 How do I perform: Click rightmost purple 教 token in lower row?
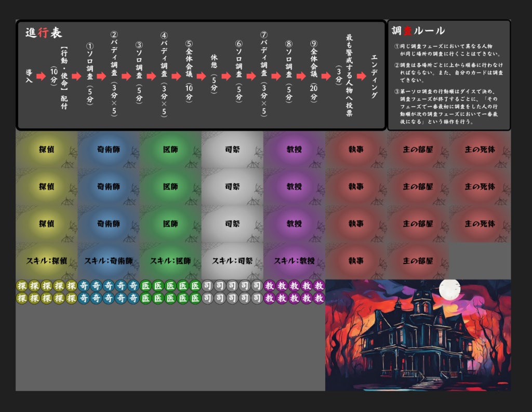coord(319,298)
